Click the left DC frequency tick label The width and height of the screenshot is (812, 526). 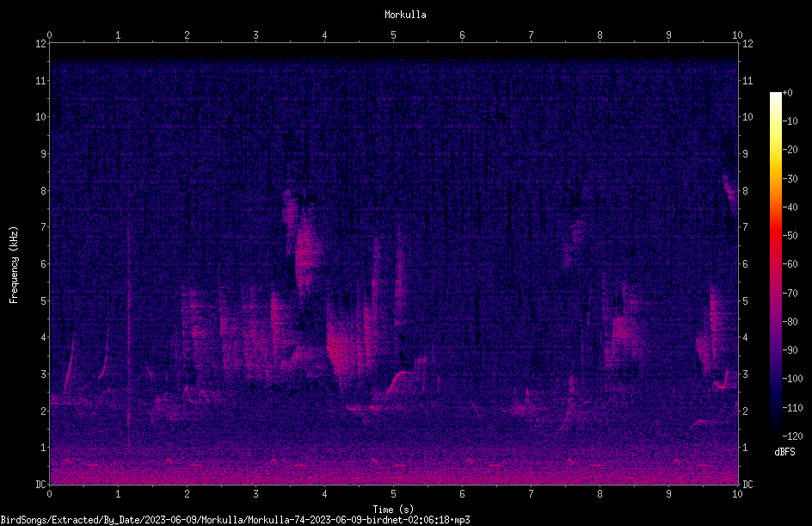(x=41, y=485)
